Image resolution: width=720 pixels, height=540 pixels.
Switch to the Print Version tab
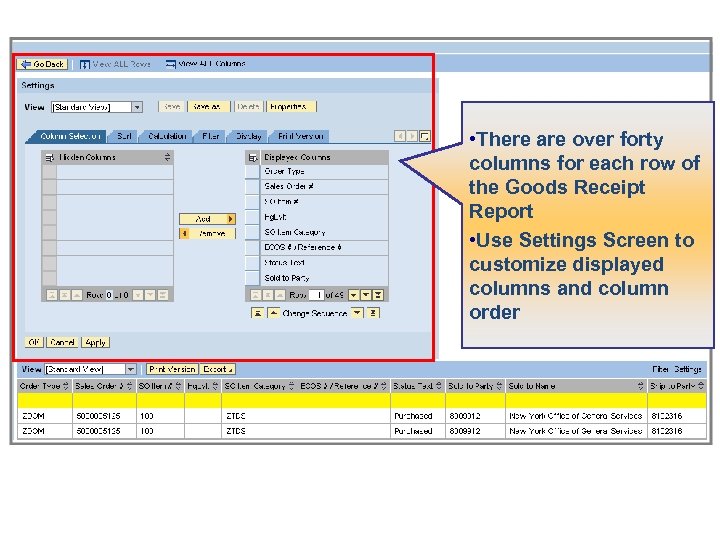[300, 136]
